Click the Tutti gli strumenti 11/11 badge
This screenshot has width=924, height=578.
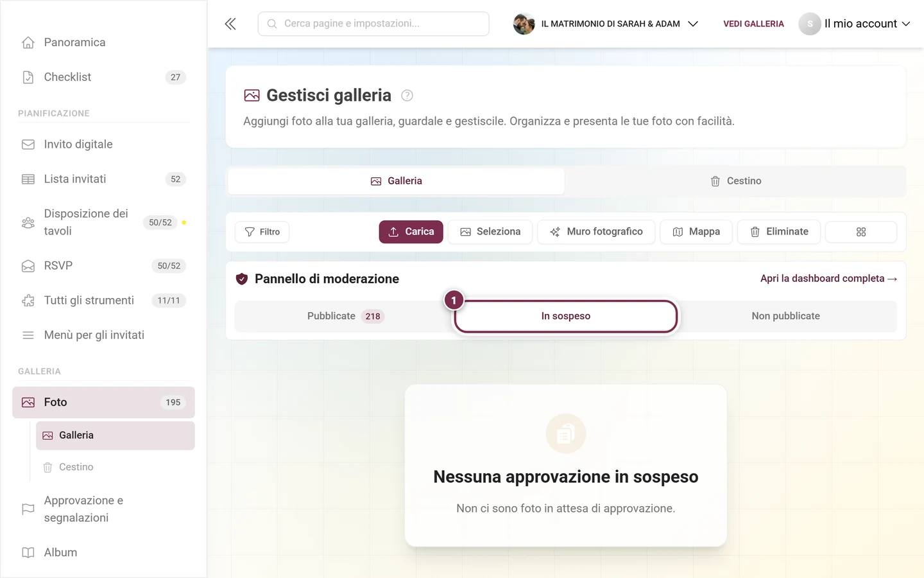169,301
